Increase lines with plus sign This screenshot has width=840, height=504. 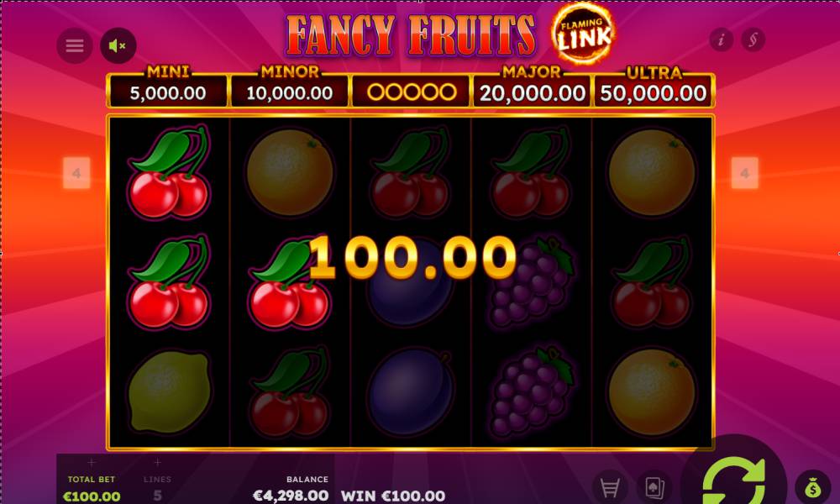(x=157, y=462)
